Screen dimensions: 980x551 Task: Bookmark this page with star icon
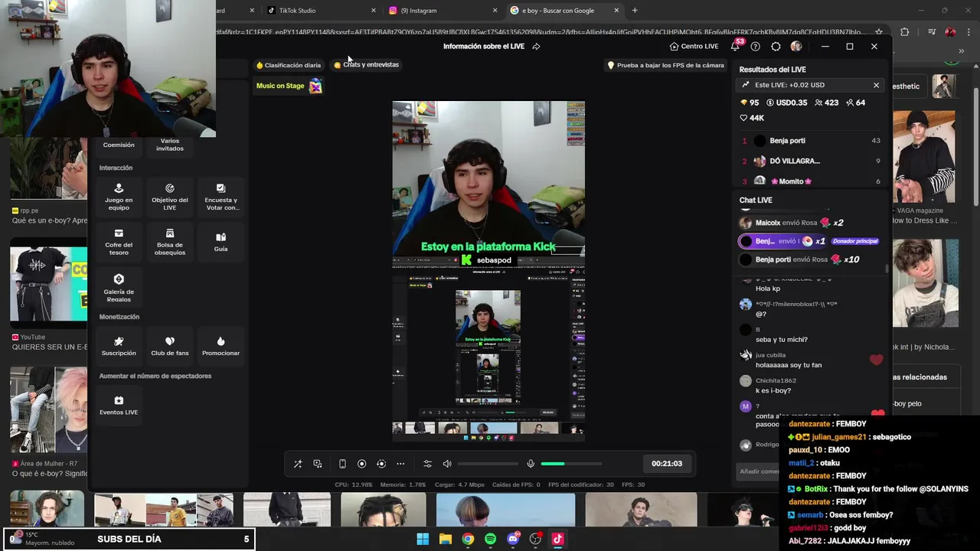[x=879, y=32]
